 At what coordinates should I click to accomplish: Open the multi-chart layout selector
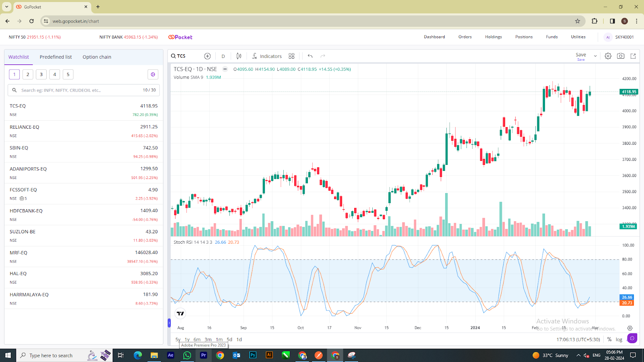[291, 56]
